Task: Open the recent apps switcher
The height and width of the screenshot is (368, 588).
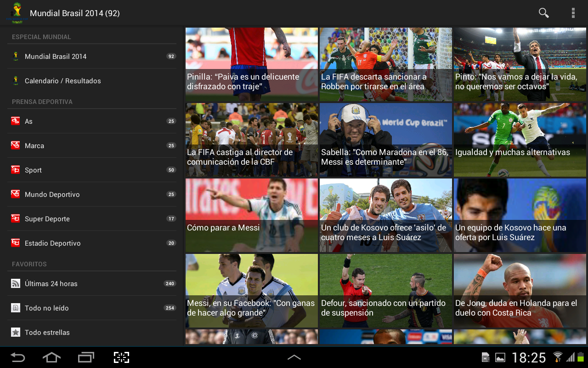Action: (86, 357)
